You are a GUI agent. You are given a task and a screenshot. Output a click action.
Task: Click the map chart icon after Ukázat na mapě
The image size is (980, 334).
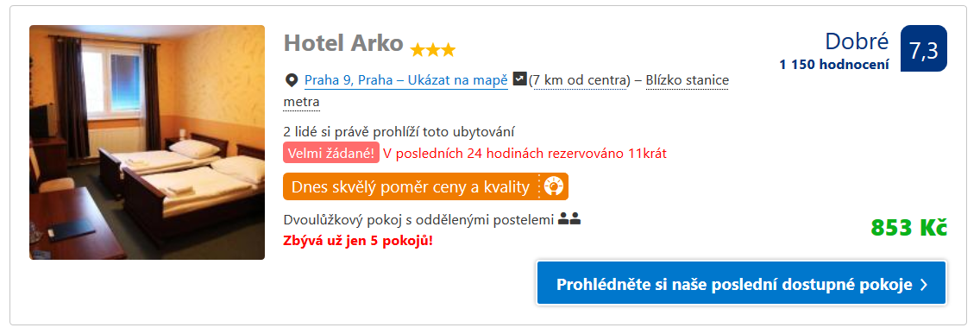(x=519, y=79)
